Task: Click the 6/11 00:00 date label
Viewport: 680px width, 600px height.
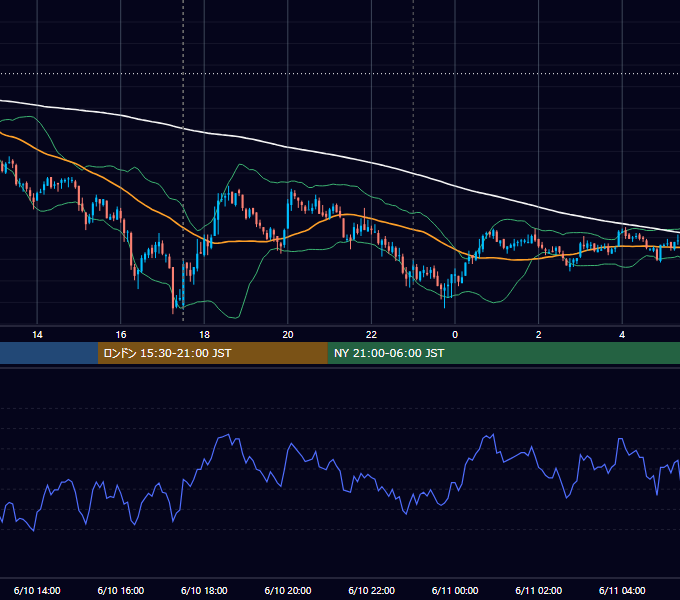Action: [x=455, y=590]
